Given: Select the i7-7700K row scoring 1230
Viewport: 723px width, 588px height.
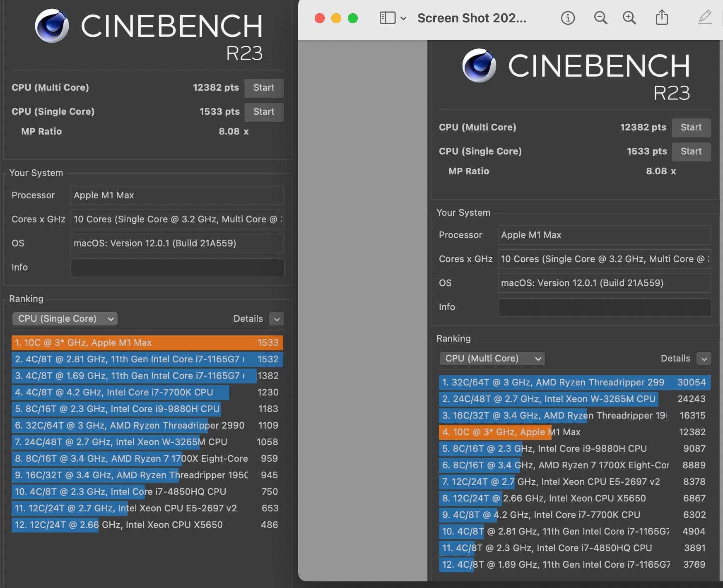Looking at the screenshot, I should tap(147, 393).
